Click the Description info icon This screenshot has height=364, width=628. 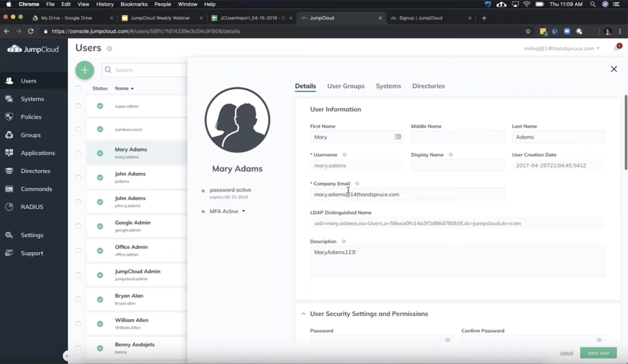(344, 241)
